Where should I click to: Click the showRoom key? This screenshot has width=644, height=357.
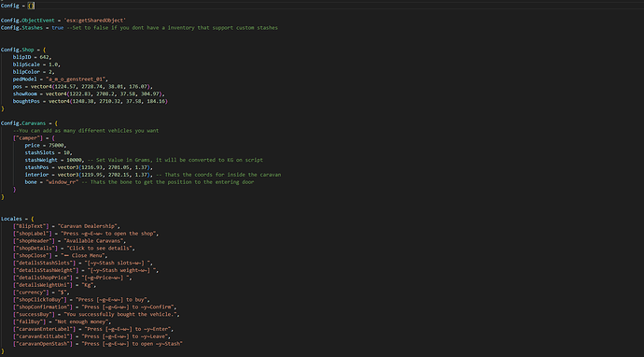tap(24, 93)
